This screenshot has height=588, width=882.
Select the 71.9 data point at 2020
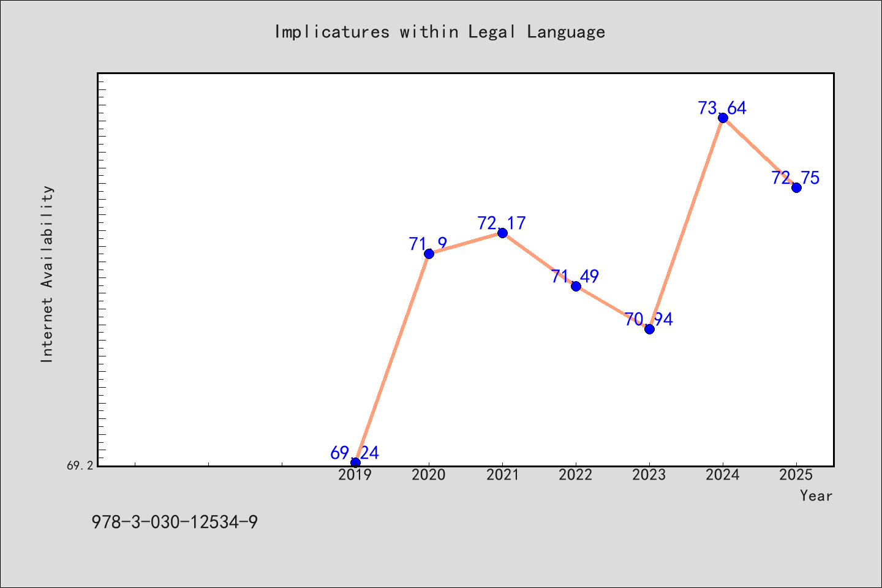tap(429, 254)
